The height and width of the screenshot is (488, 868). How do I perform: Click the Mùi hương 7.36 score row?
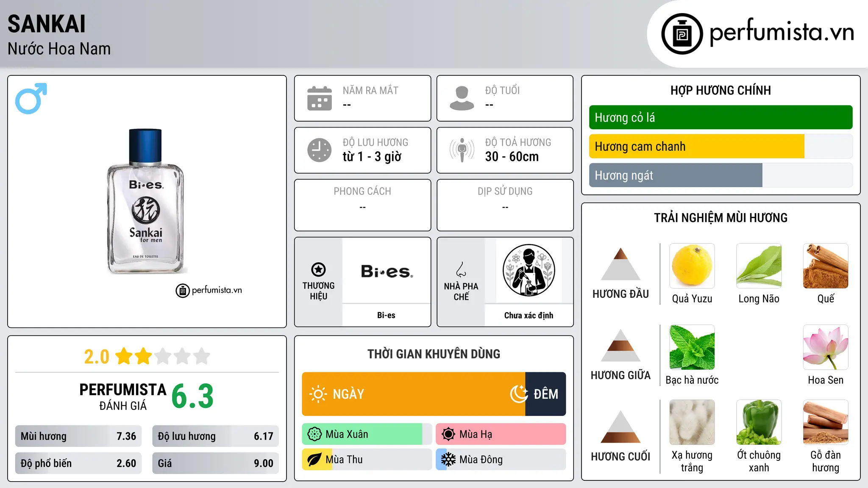pos(78,436)
